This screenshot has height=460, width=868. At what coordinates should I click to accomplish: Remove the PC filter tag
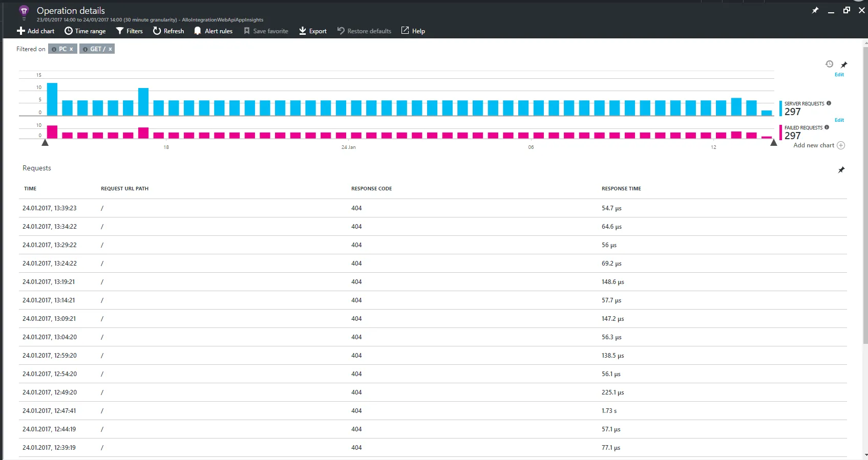(x=71, y=49)
